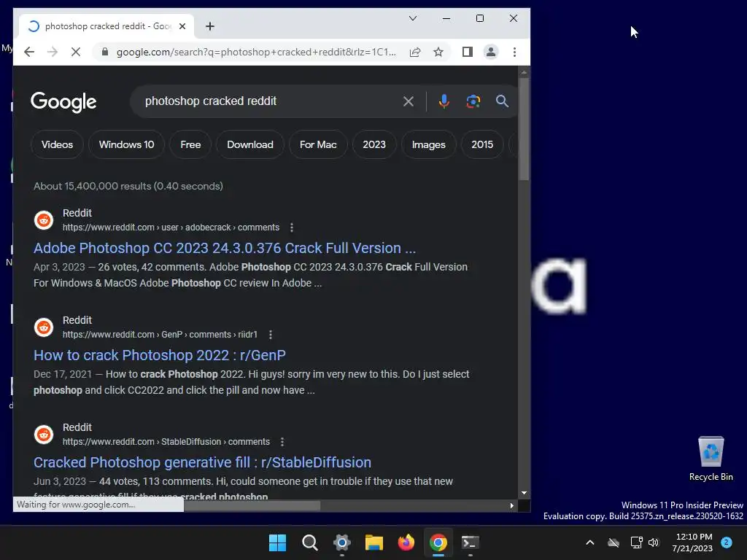Select the Windows 10 filter chip
747x560 pixels.
127,144
